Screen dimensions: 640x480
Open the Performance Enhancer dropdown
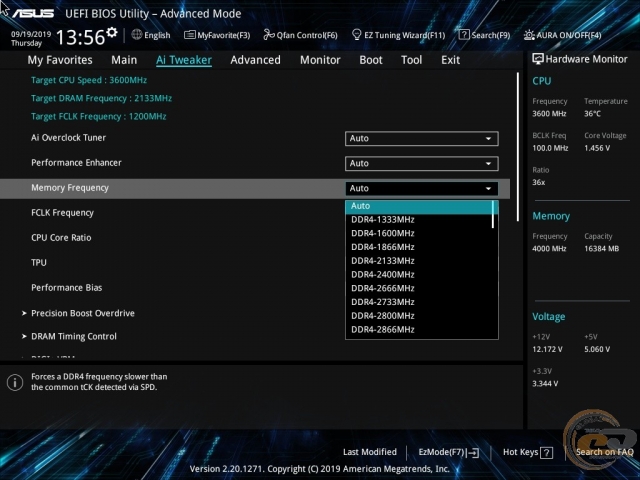[x=422, y=163]
